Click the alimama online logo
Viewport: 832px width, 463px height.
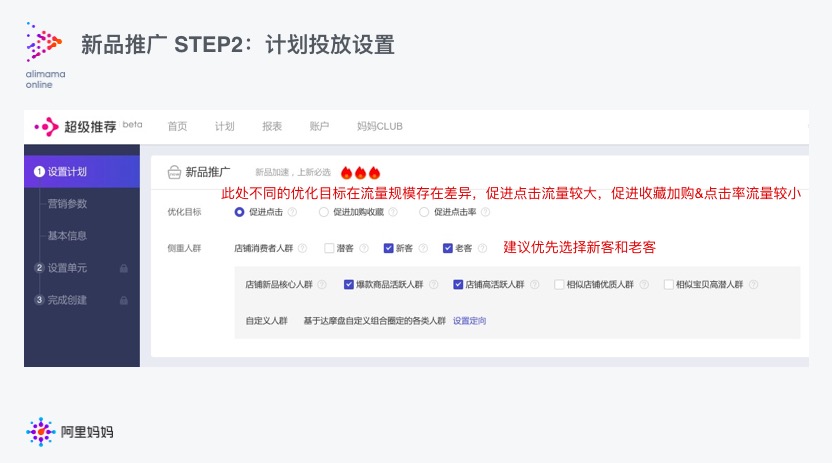(x=45, y=55)
